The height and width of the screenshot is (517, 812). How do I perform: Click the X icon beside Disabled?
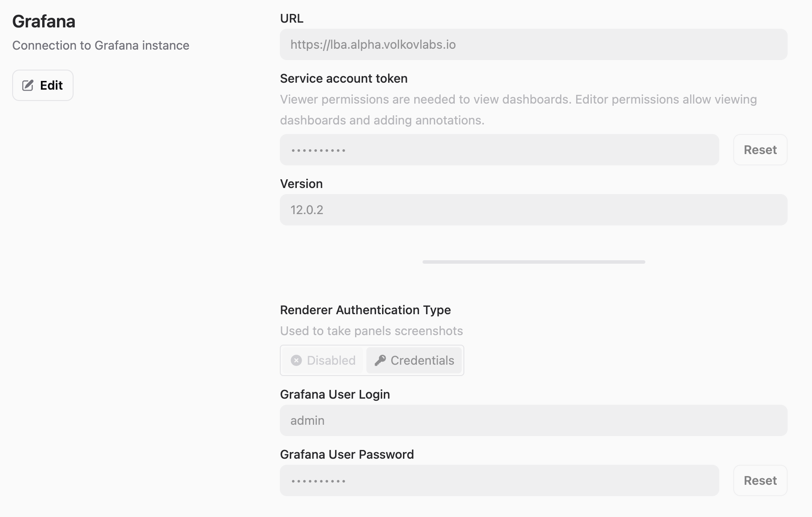296,360
